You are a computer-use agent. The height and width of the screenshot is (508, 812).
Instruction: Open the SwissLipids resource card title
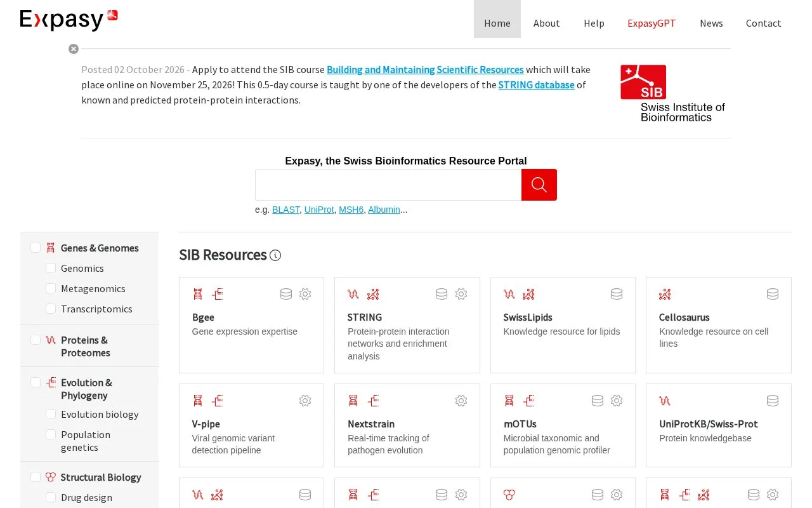[528, 317]
